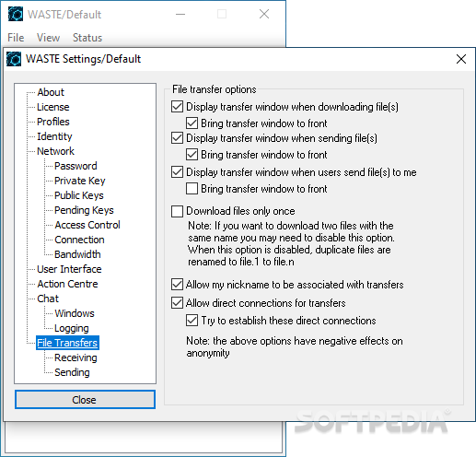Open Access Control settings
Viewport: 476px width, 457px height.
click(x=87, y=225)
